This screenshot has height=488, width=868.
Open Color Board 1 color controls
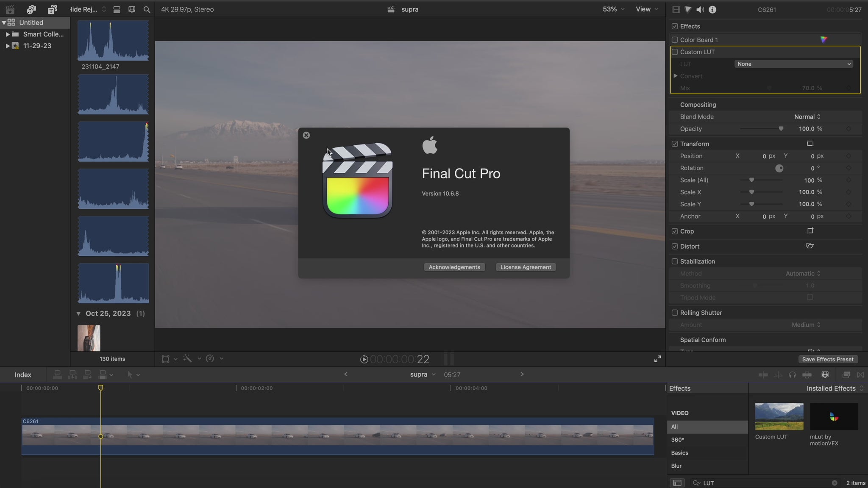coord(823,39)
